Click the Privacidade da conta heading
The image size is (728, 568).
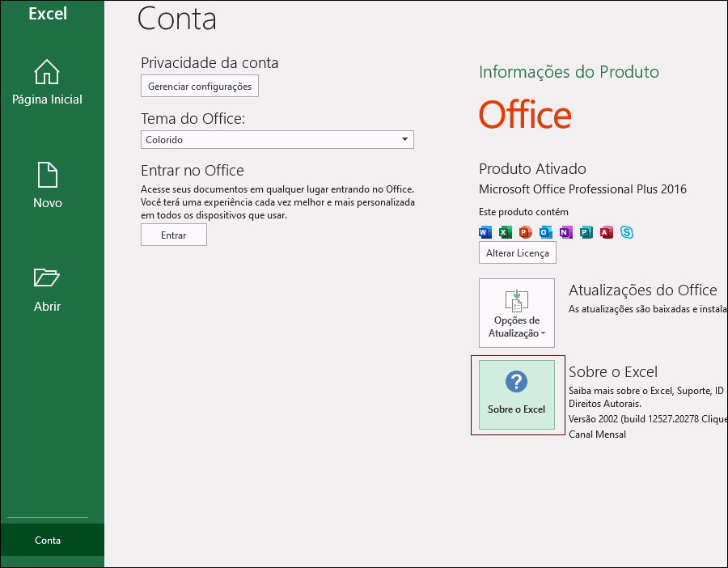click(x=210, y=62)
